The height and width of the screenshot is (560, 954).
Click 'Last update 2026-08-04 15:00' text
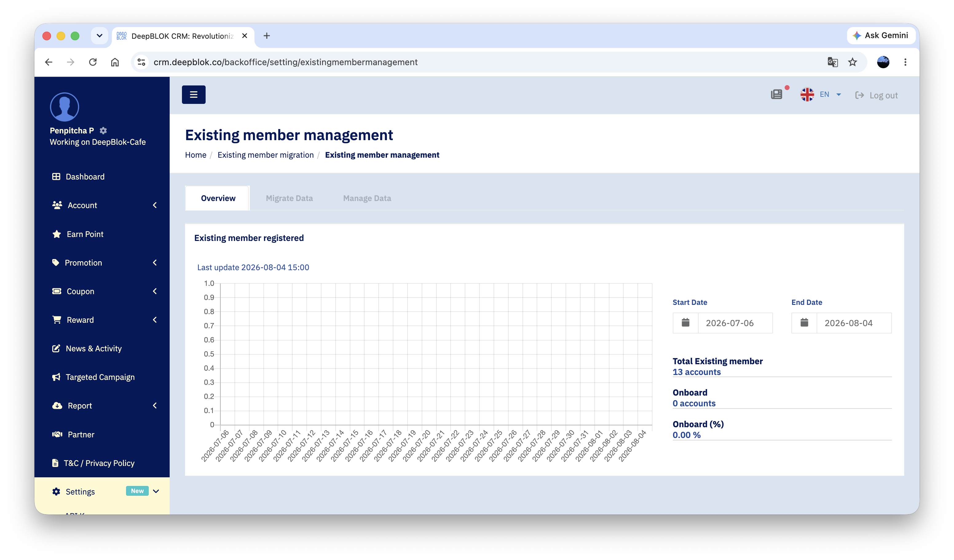click(253, 267)
